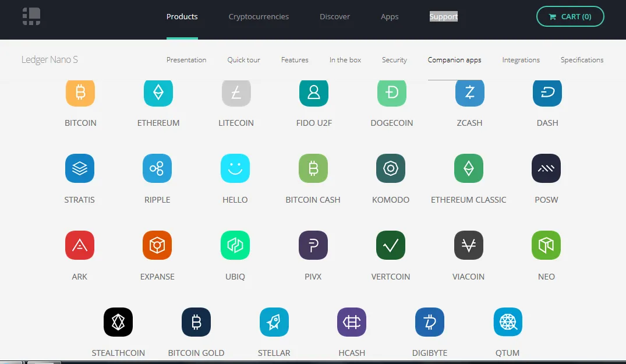Image resolution: width=626 pixels, height=364 pixels.
Task: Jump to the Features tab
Action: tap(295, 60)
